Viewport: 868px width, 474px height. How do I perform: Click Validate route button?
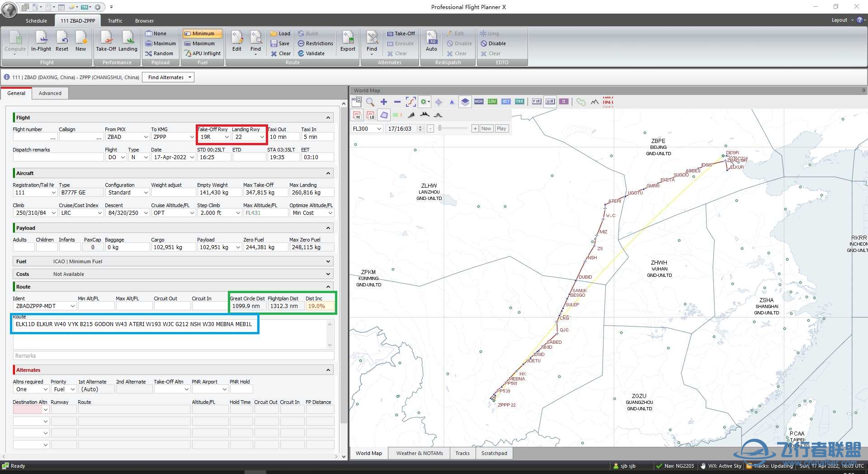tap(311, 53)
